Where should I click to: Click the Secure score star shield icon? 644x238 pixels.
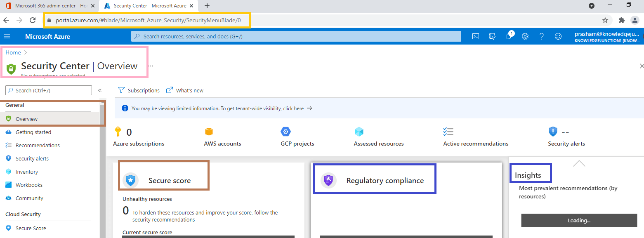click(x=130, y=180)
